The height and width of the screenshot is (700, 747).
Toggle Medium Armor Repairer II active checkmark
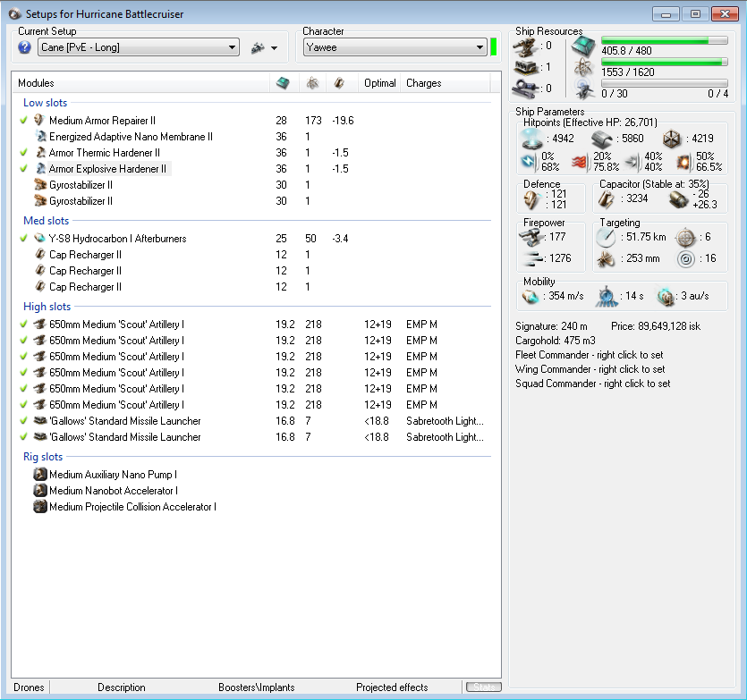pos(23,121)
